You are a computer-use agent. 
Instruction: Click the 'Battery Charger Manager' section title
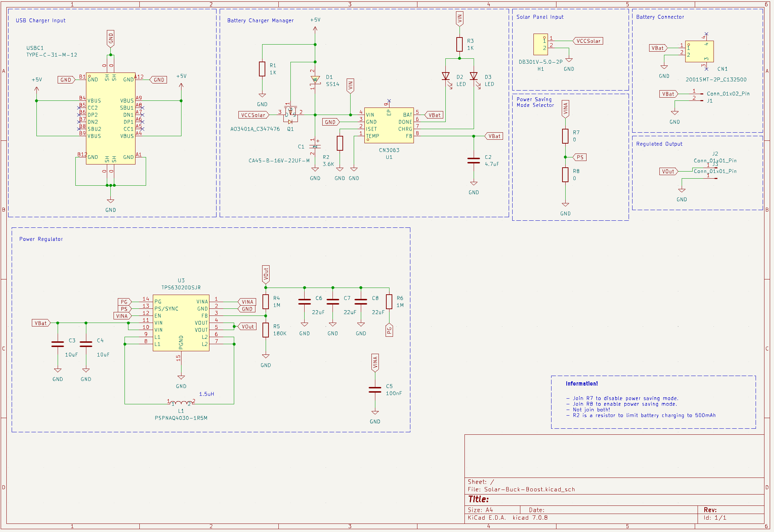coord(260,21)
